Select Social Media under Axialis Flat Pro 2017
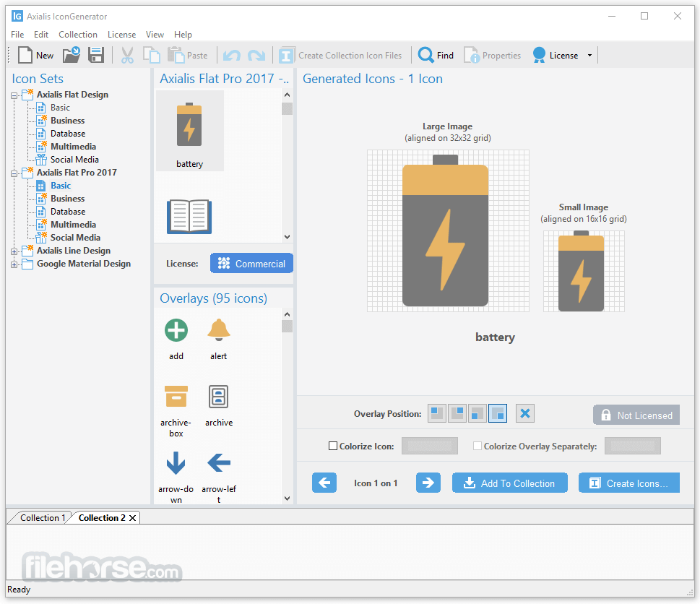 pos(75,238)
